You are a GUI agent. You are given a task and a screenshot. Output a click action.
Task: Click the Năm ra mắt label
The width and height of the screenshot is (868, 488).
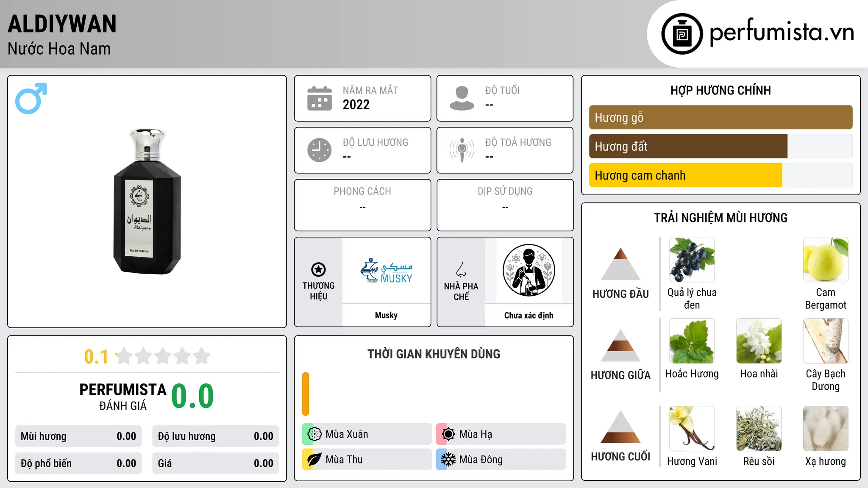[x=370, y=90]
